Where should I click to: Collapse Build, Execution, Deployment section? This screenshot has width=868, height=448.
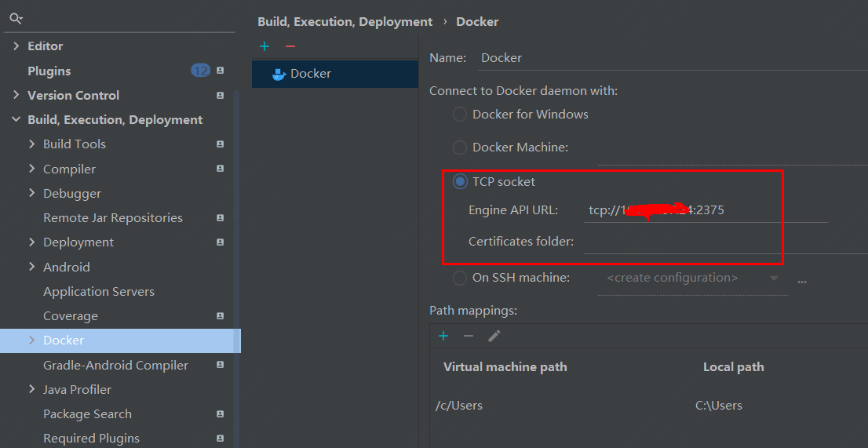16,120
